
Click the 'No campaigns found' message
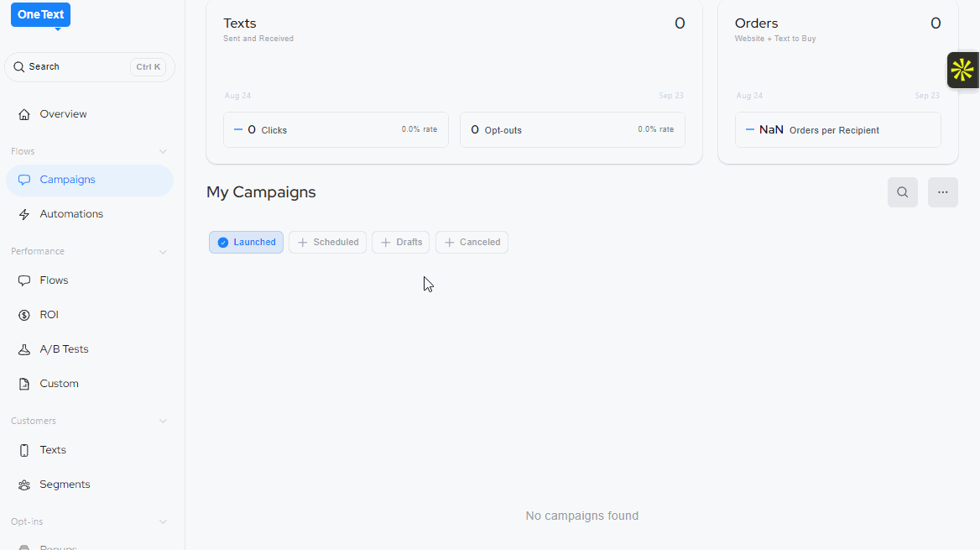click(x=582, y=516)
